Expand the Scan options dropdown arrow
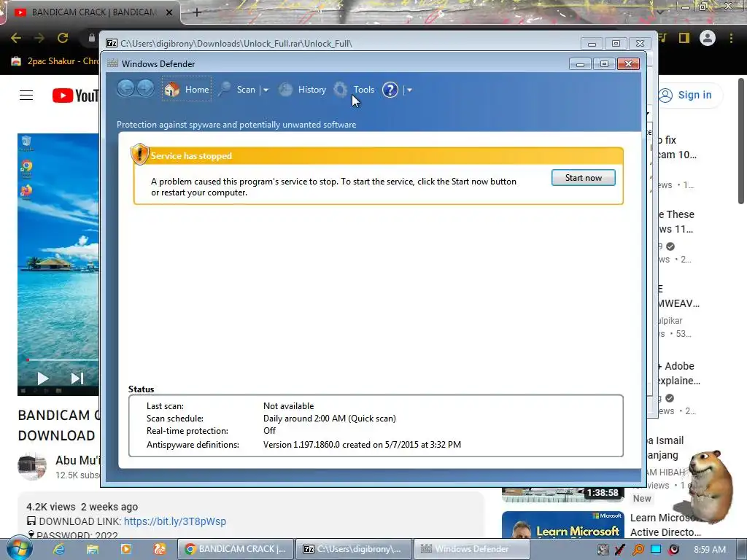 click(x=266, y=90)
